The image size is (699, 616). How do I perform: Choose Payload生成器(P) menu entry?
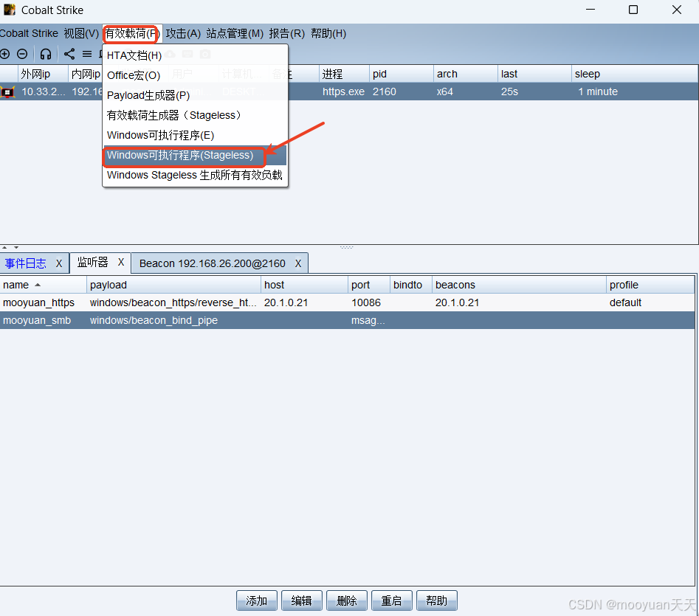[196, 95]
